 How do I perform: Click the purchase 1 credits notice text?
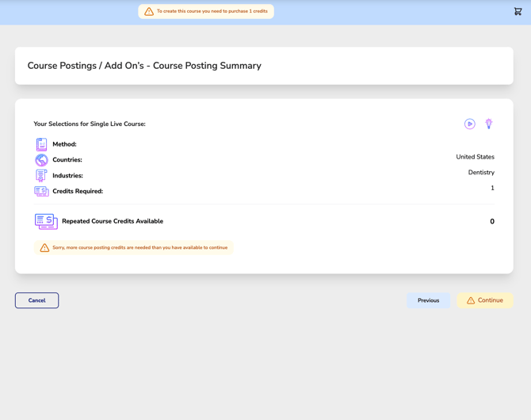[x=212, y=11]
